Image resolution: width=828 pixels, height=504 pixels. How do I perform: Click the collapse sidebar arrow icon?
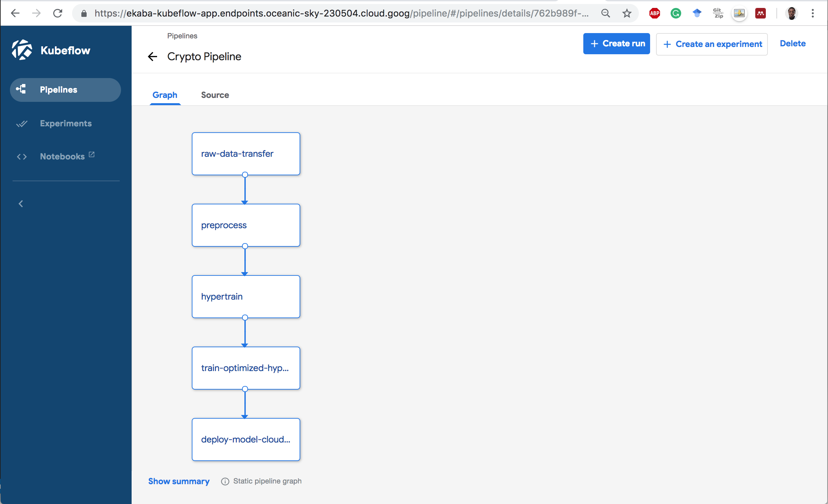(x=21, y=203)
